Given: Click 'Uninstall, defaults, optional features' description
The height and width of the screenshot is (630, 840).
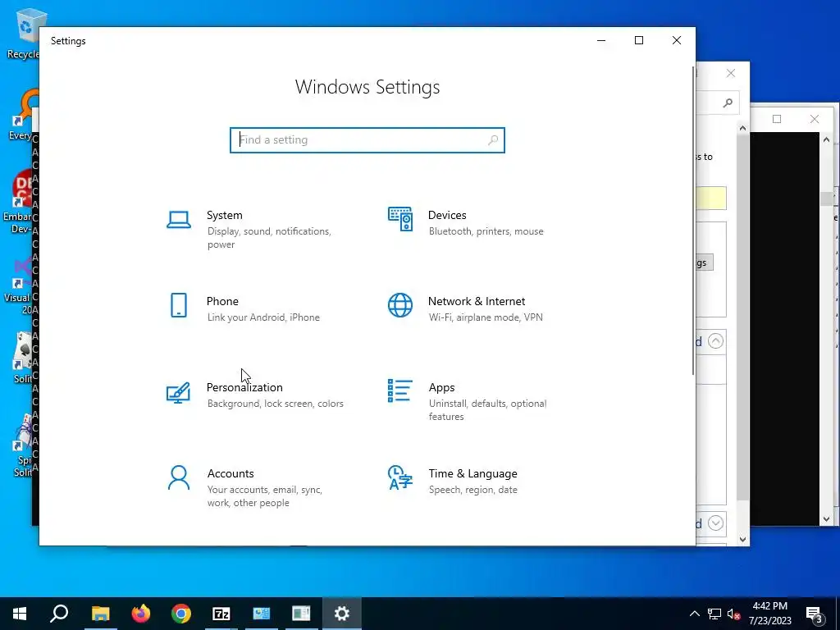Looking at the screenshot, I should 487,410.
